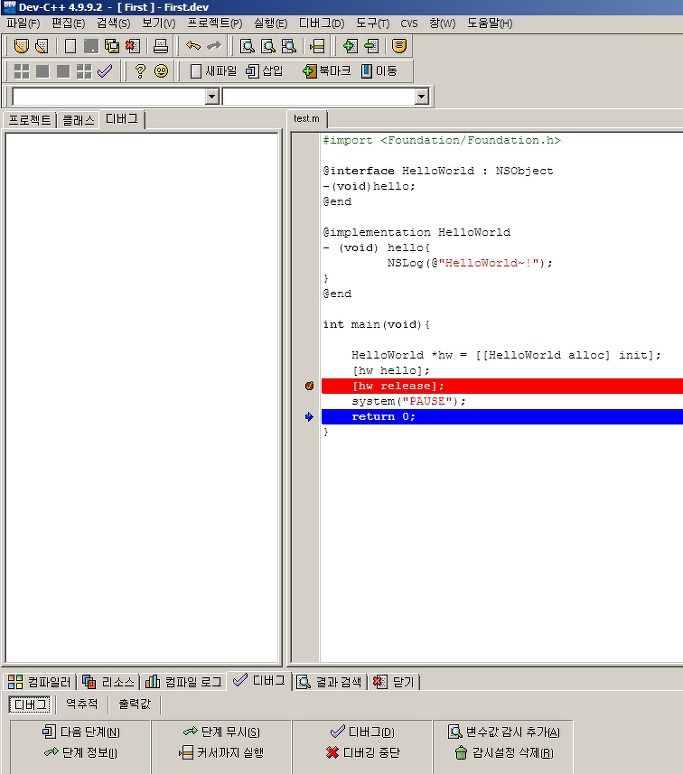Toggle breakpoint marker on hw release line

click(309, 386)
